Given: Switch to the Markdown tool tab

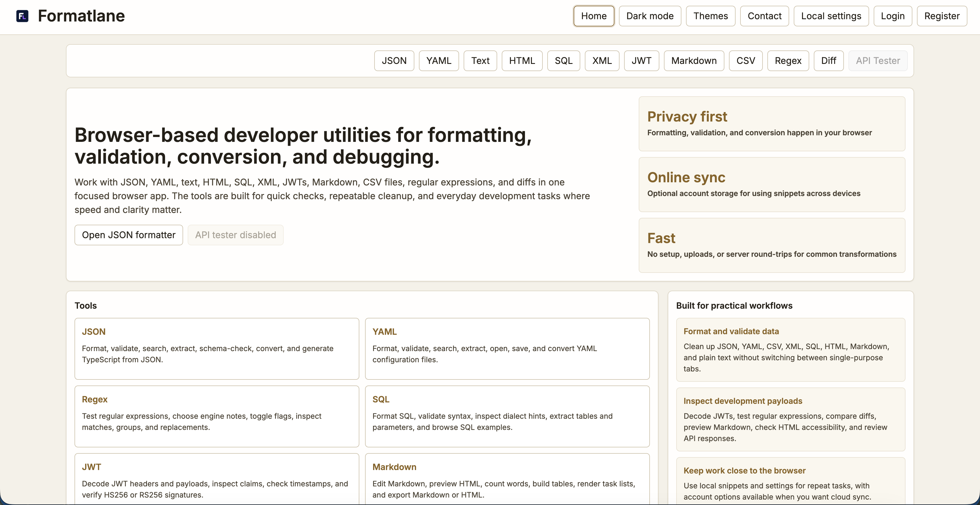Looking at the screenshot, I should 694,61.
